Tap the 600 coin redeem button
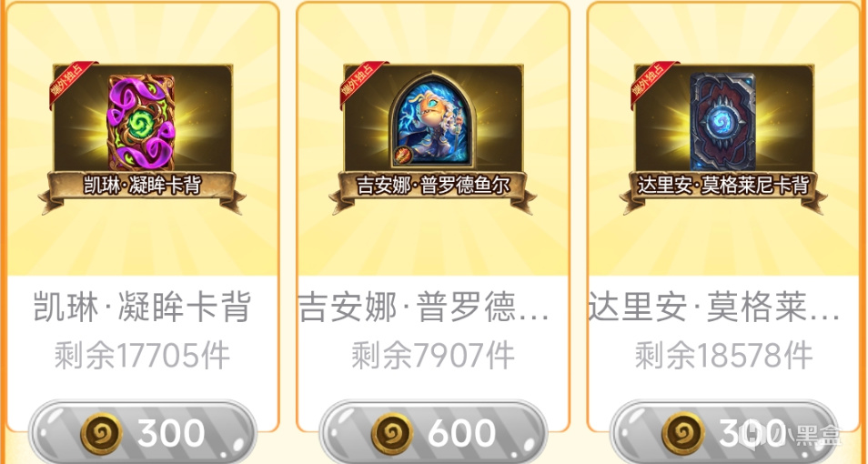 (x=433, y=432)
